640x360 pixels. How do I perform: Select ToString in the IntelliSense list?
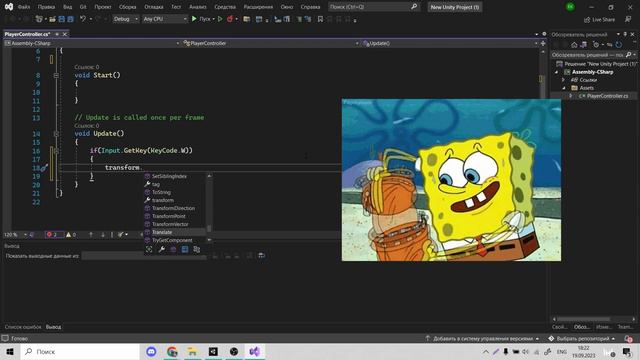pyautogui.click(x=175, y=192)
